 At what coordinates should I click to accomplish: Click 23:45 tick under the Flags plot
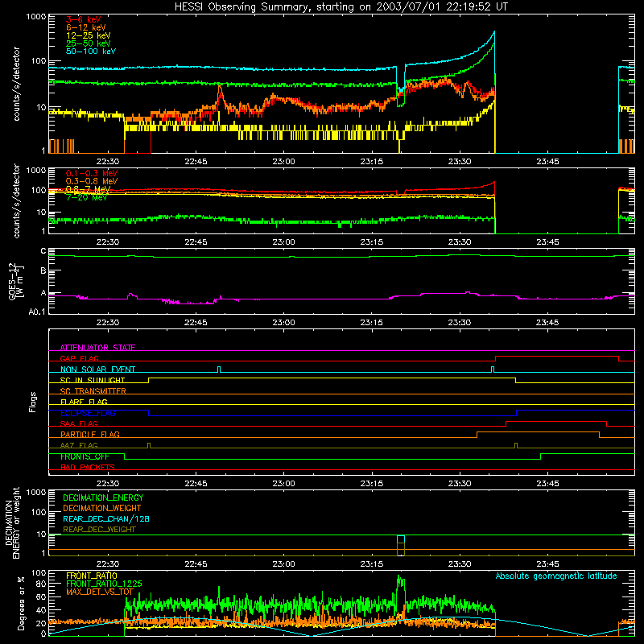[x=547, y=484]
